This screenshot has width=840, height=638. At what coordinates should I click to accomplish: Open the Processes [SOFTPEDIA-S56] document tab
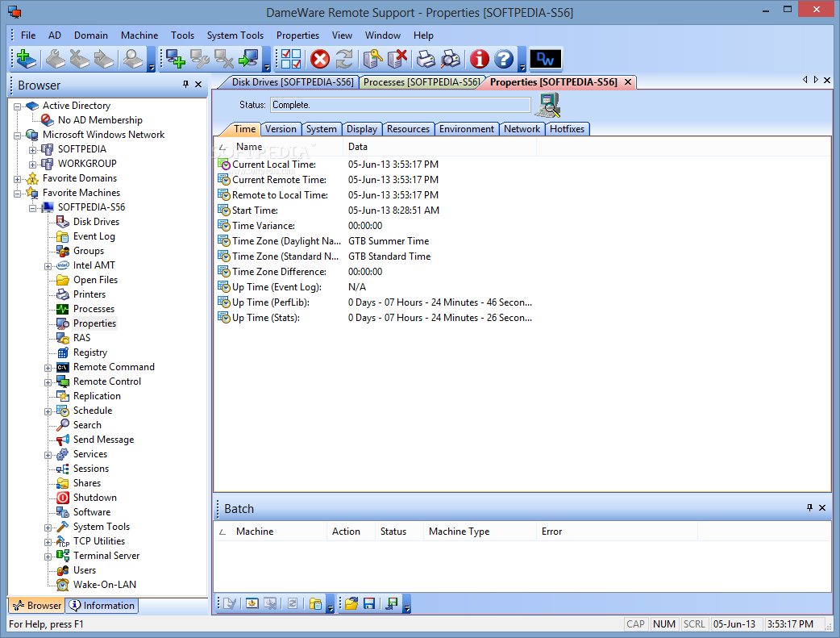point(422,82)
